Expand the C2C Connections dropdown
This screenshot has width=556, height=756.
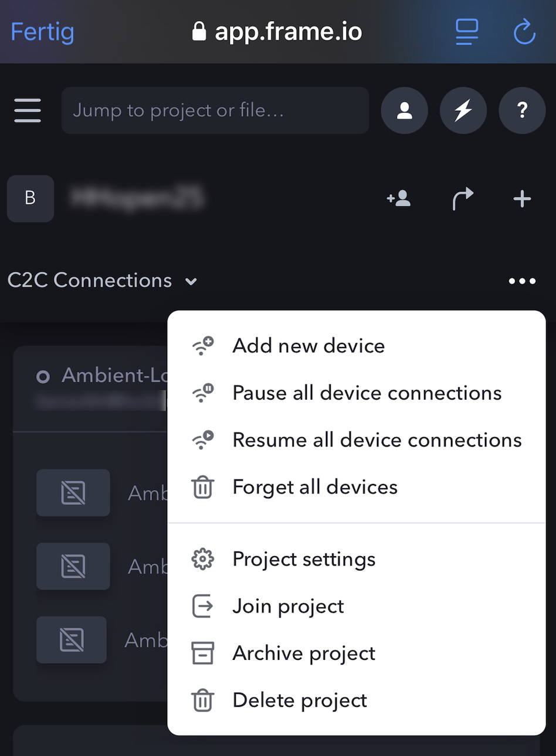point(102,281)
